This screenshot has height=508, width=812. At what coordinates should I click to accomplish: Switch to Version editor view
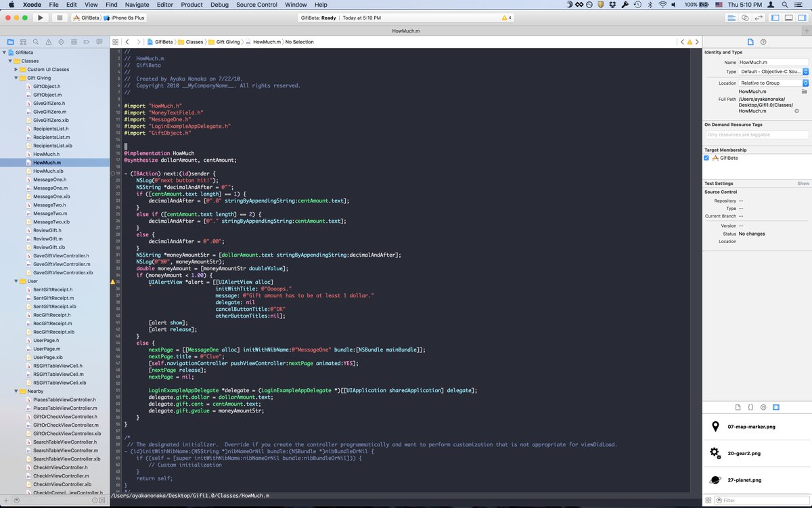[759, 18]
